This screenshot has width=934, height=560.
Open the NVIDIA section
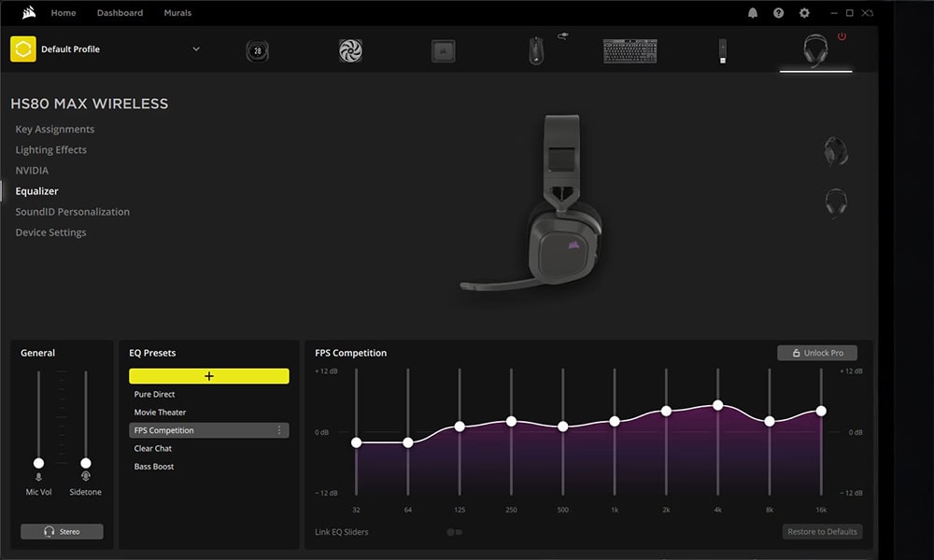32,170
